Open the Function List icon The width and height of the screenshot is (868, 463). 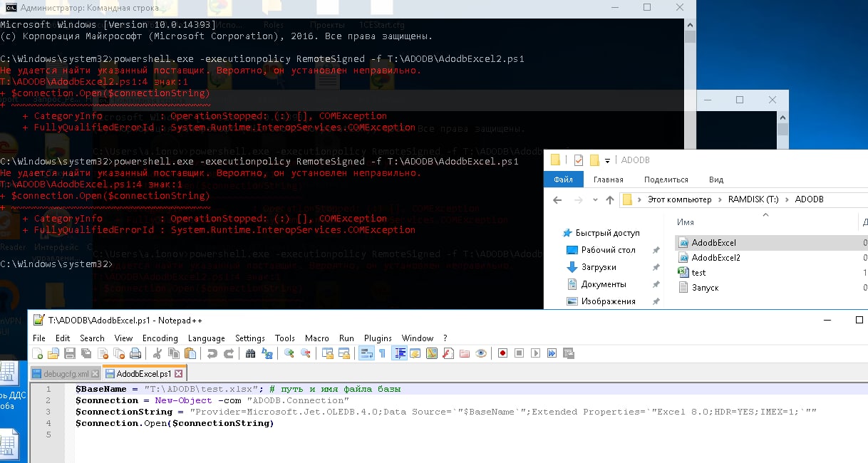[448, 353]
